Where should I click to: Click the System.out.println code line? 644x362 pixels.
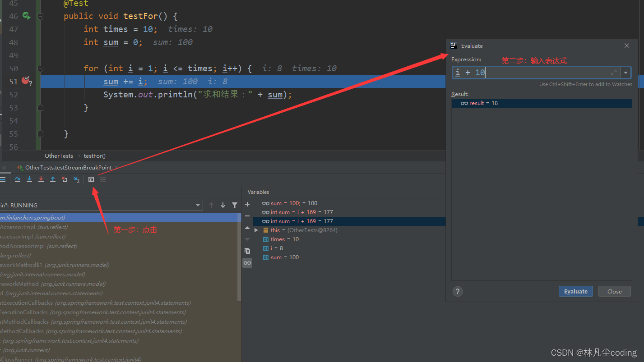[x=198, y=95]
